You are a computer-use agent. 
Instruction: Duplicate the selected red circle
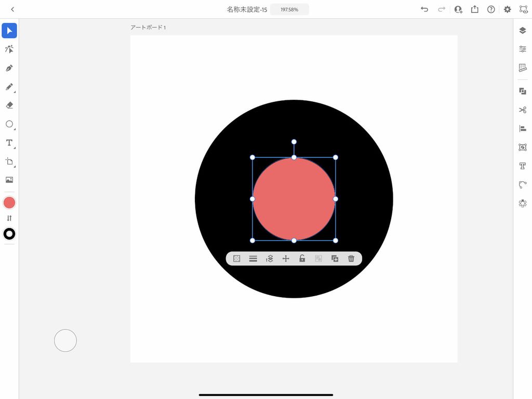tap(335, 259)
